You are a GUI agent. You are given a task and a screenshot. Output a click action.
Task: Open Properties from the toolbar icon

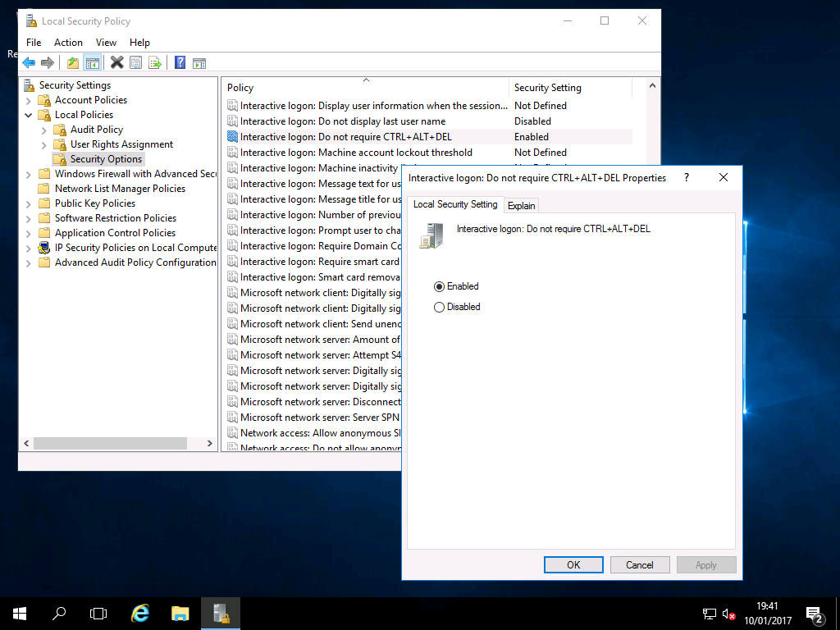pos(136,63)
